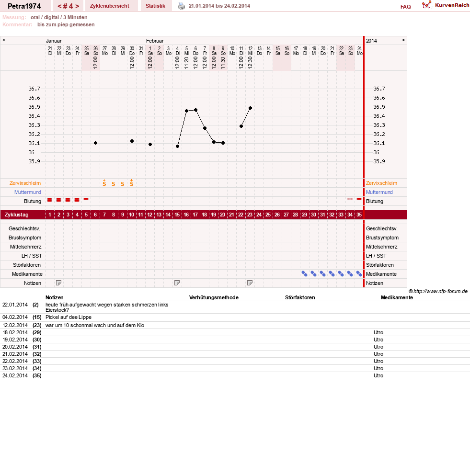Click spotting dots marker on cycle day 34

tap(350, 199)
